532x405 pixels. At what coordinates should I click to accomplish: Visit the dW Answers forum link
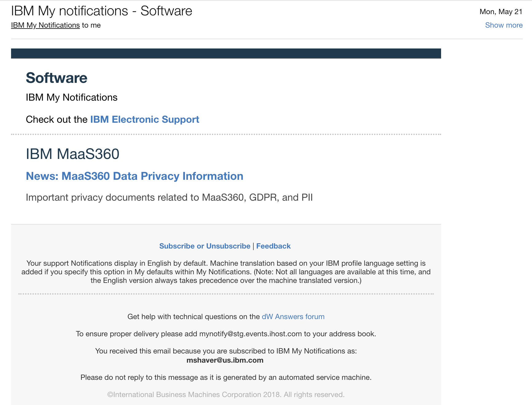click(293, 317)
